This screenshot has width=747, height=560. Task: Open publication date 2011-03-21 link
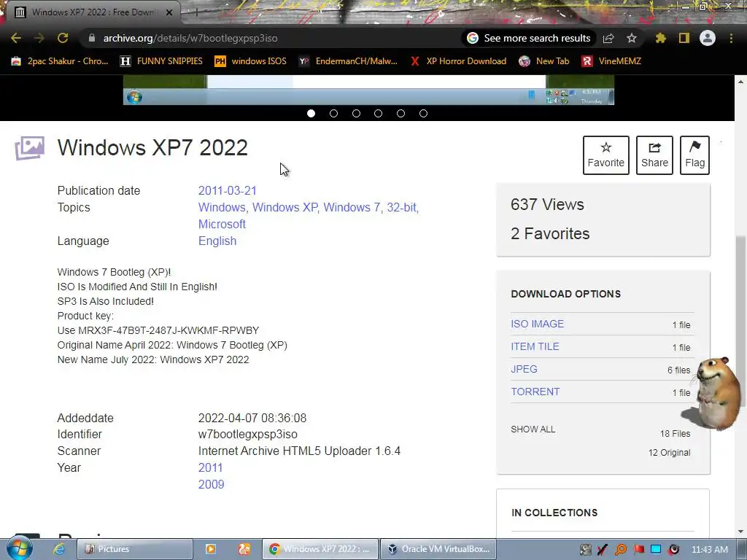pyautogui.click(x=228, y=190)
